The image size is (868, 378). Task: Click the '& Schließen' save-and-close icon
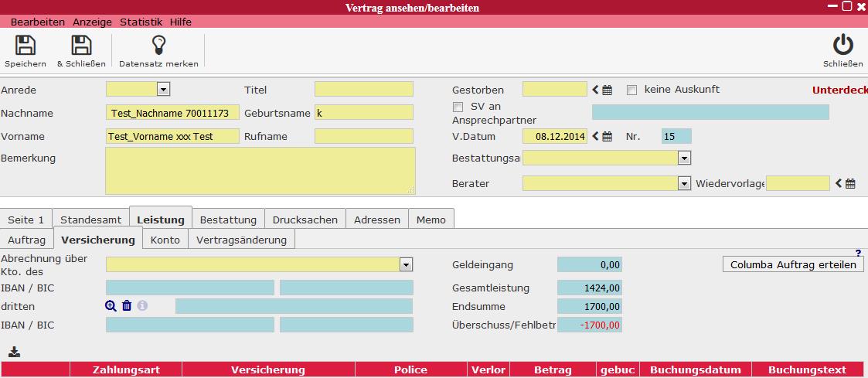click(81, 46)
